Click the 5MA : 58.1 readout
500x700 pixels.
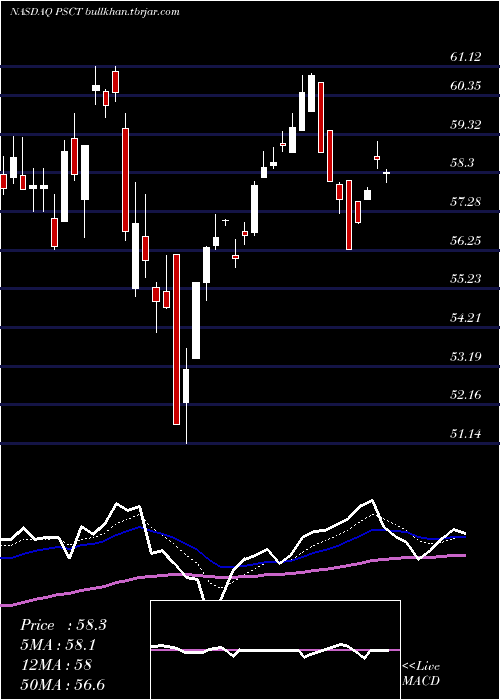coord(58,645)
